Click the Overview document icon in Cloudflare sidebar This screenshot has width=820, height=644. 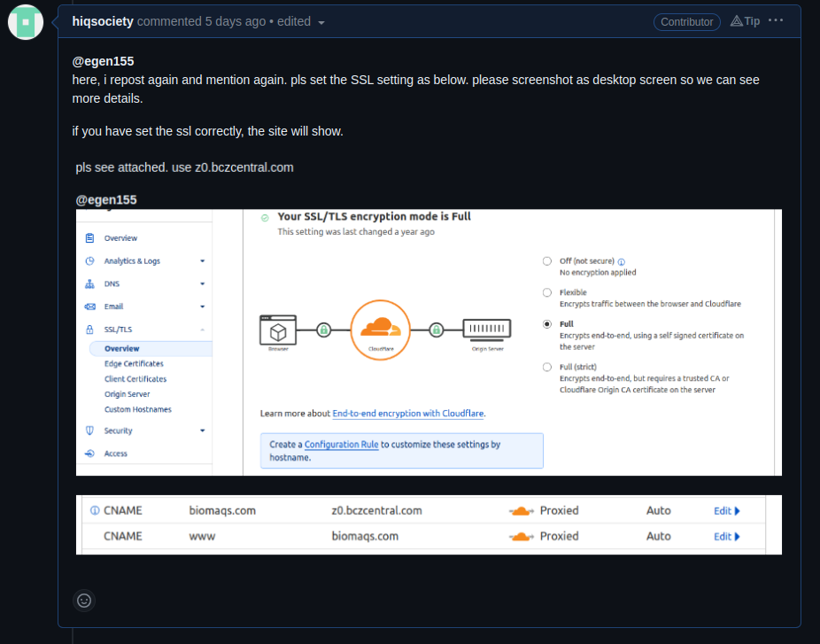89,237
